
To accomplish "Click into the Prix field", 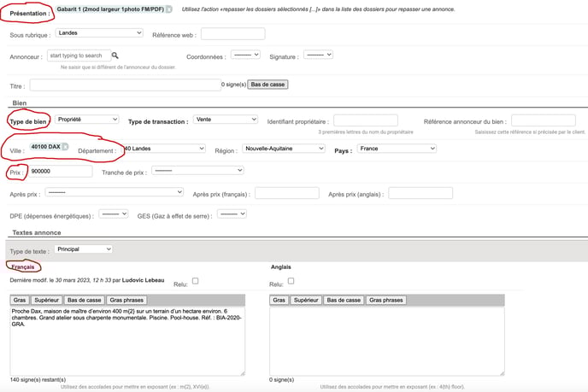I will (60, 172).
